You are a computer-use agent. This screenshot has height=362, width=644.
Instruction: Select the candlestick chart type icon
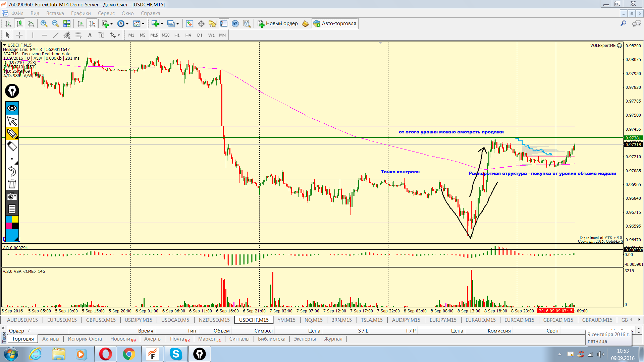tap(19, 23)
